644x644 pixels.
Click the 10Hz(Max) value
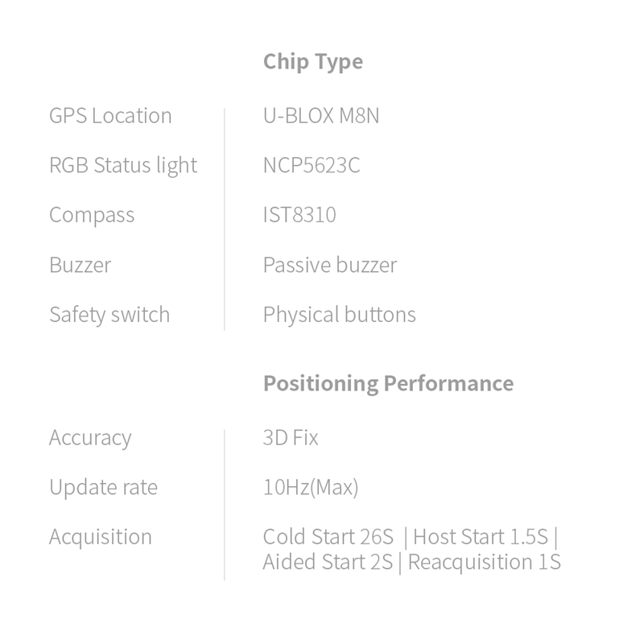tap(310, 488)
